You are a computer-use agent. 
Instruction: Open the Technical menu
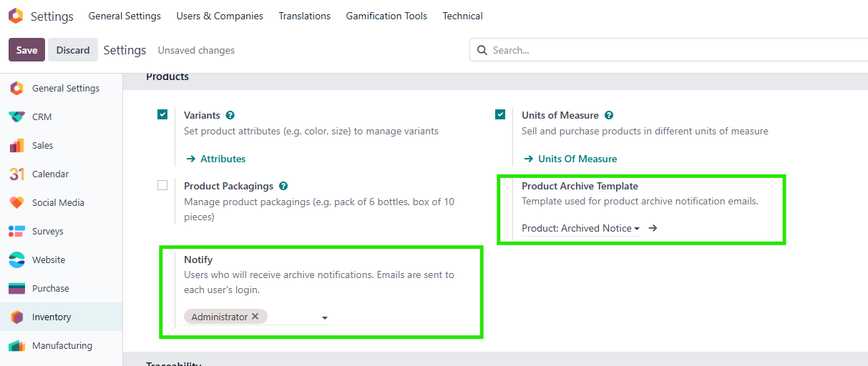(x=462, y=16)
